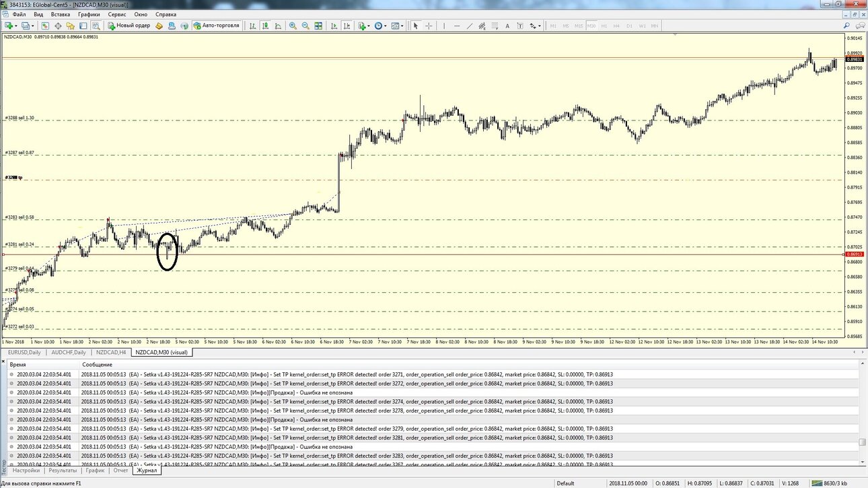Open the Графики menu
Screen dimensions: 868x488
tap(89, 14)
